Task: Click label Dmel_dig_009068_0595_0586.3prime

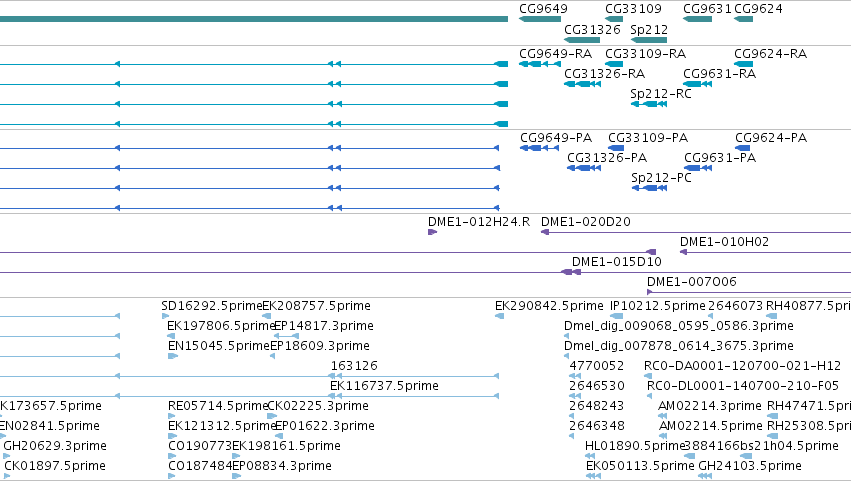Action: (x=679, y=326)
